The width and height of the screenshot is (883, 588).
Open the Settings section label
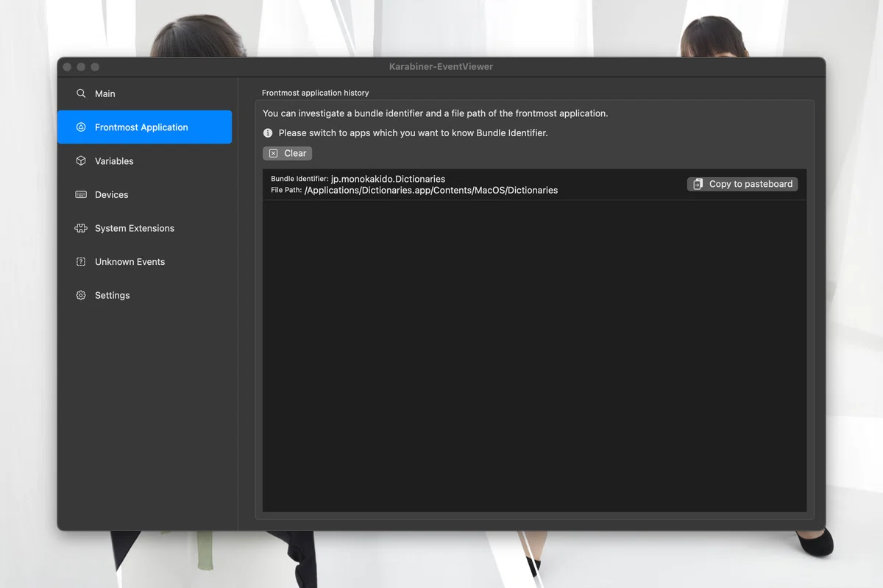pos(112,295)
